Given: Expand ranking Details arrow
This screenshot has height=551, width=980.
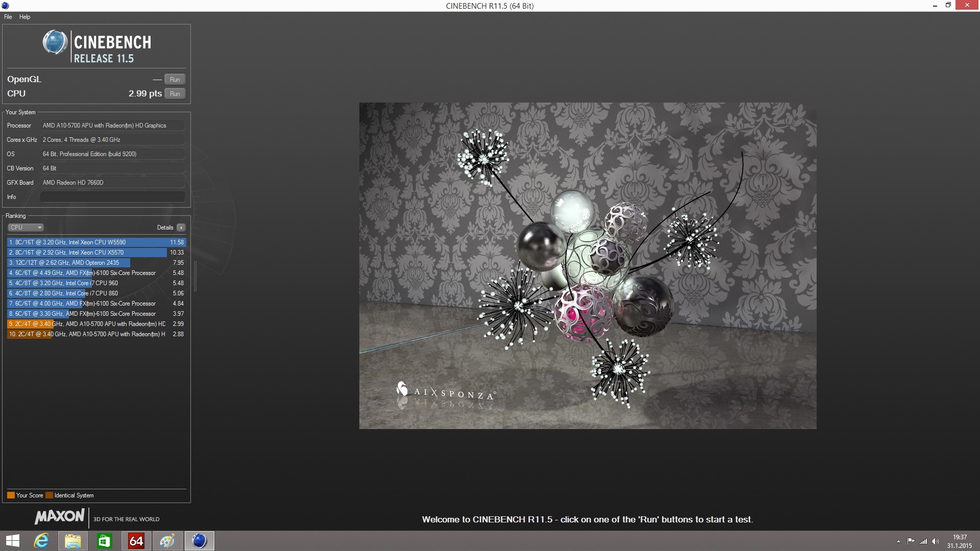Looking at the screenshot, I should coord(181,228).
